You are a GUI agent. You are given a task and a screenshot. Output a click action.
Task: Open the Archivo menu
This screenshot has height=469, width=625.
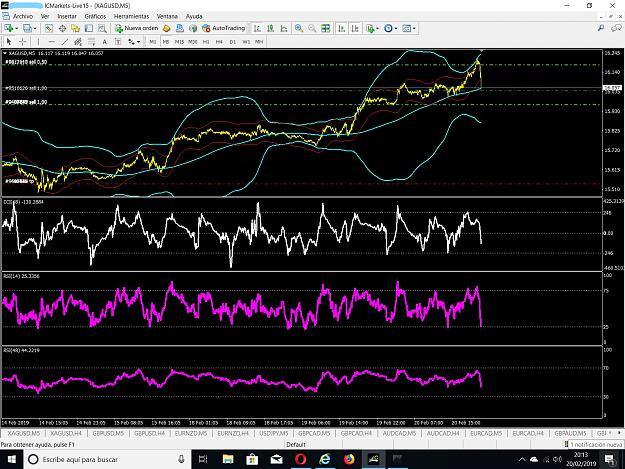[x=23, y=16]
